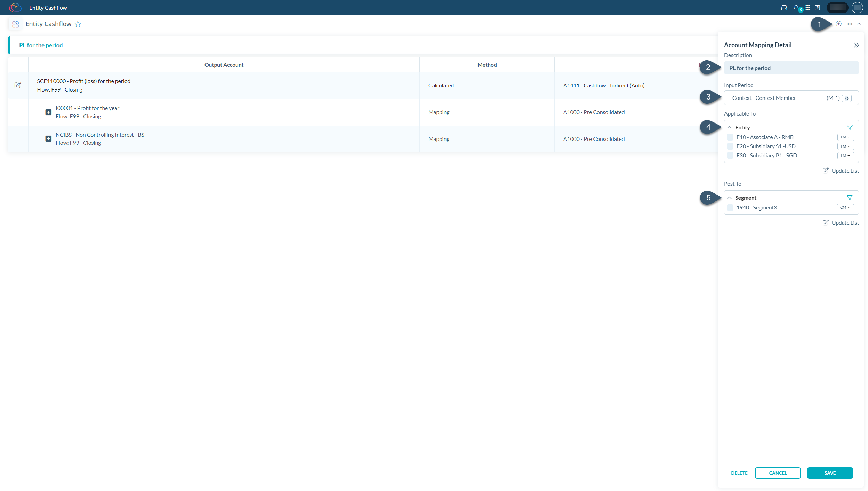
Task: Edit SCF110000 row using the pencil icon
Action: 18,85
